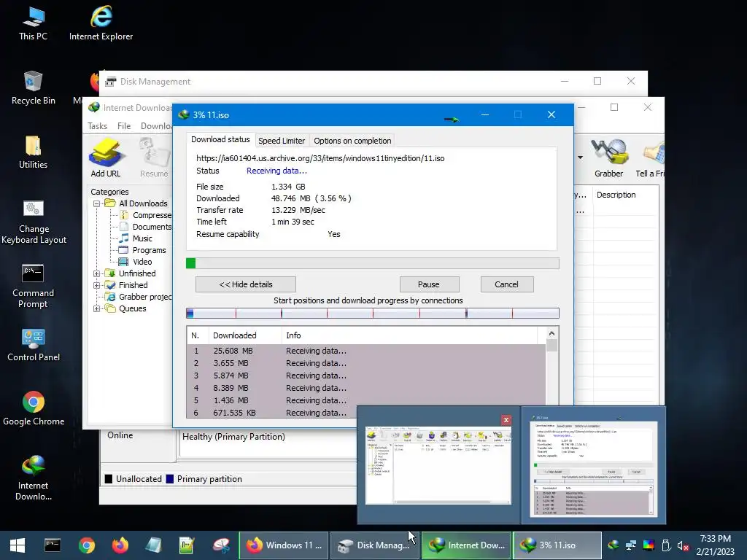Open the Downloads menu in IDM
747x560 pixels.
tap(156, 126)
